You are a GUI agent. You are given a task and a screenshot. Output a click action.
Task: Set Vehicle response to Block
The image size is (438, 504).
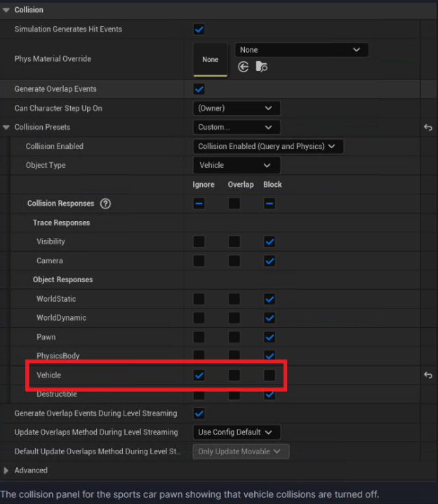click(270, 375)
